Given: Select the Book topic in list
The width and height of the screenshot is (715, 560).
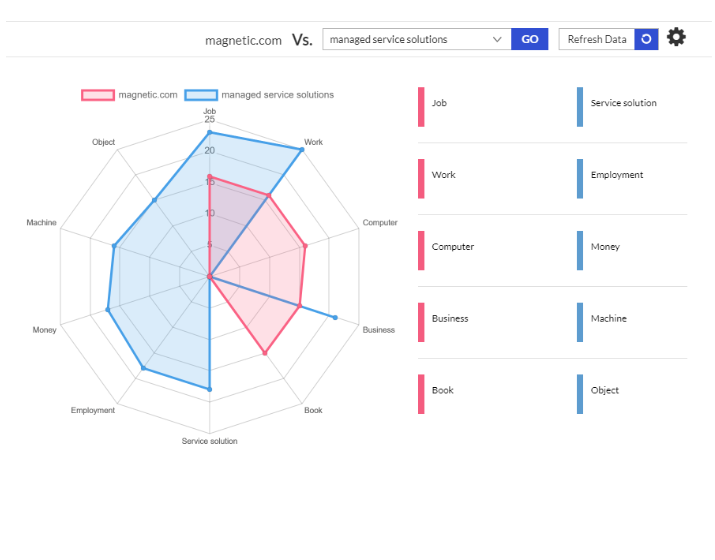Looking at the screenshot, I should pyautogui.click(x=442, y=391).
